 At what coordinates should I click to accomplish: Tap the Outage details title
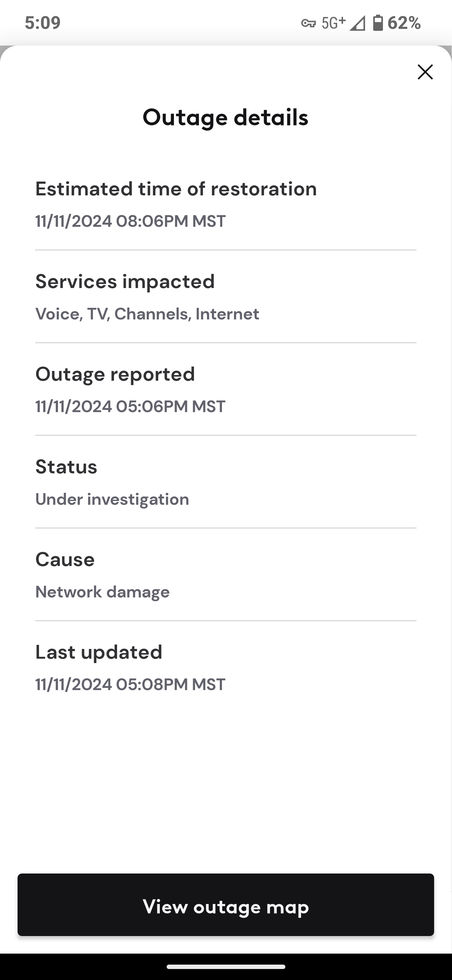pyautogui.click(x=225, y=117)
